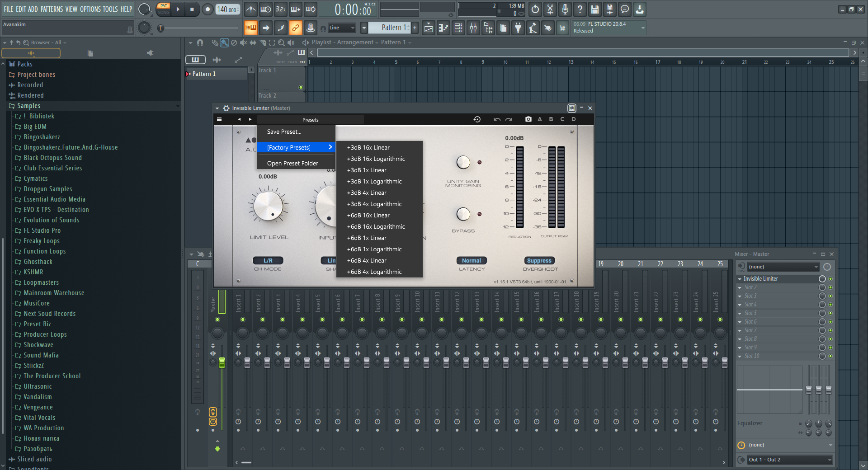
Task: Select the Paint tool in Playlist toolbar
Action: click(224, 42)
